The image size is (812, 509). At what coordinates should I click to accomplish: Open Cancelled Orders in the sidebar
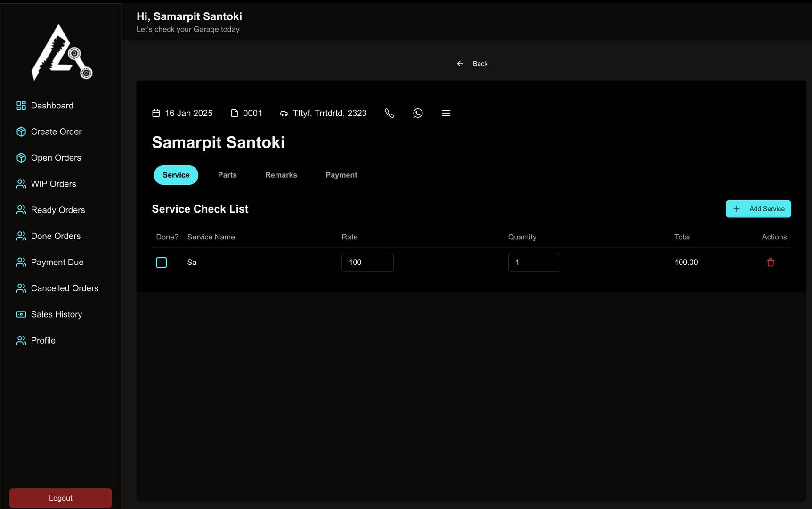[x=65, y=288]
